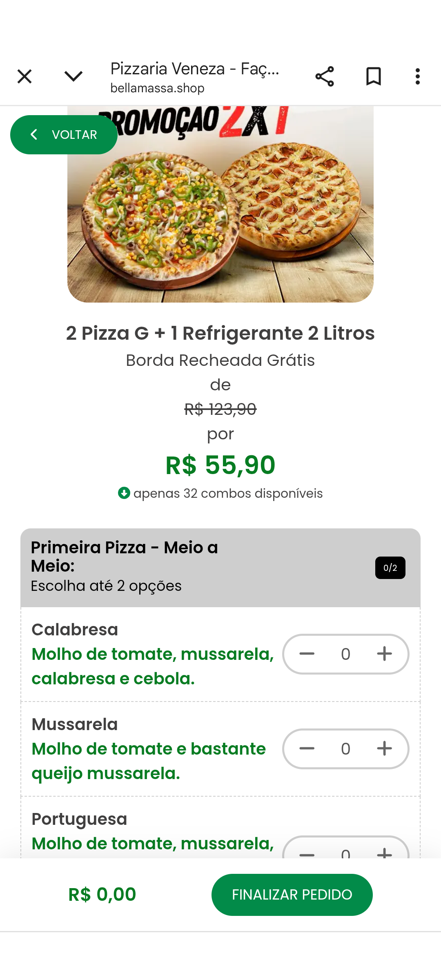Decrease Calabresa quantity with minus
The height and width of the screenshot is (980, 441).
pyautogui.click(x=307, y=654)
